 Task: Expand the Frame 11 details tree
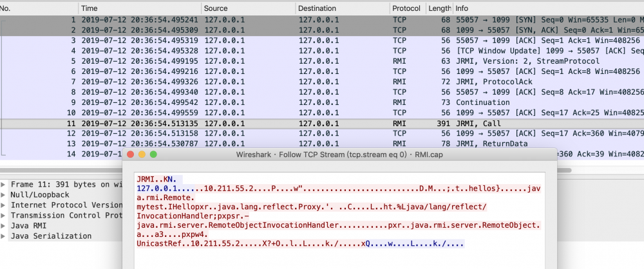pyautogui.click(x=4, y=184)
